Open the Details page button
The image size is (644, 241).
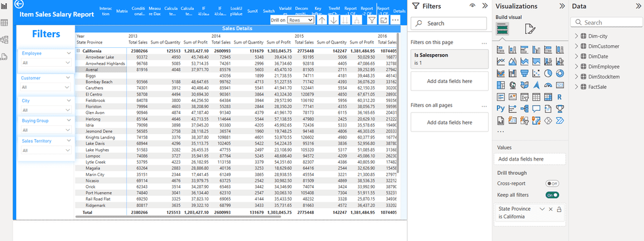pyautogui.click(x=399, y=11)
